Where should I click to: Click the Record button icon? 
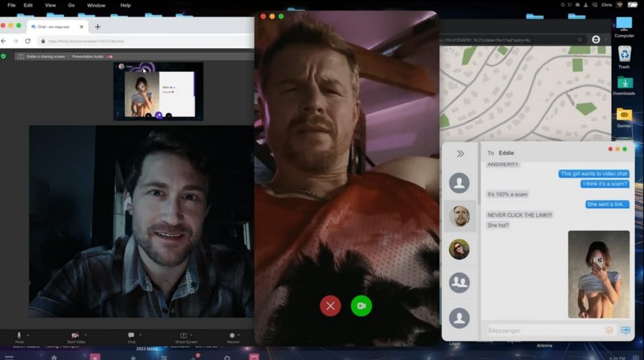click(x=232, y=335)
